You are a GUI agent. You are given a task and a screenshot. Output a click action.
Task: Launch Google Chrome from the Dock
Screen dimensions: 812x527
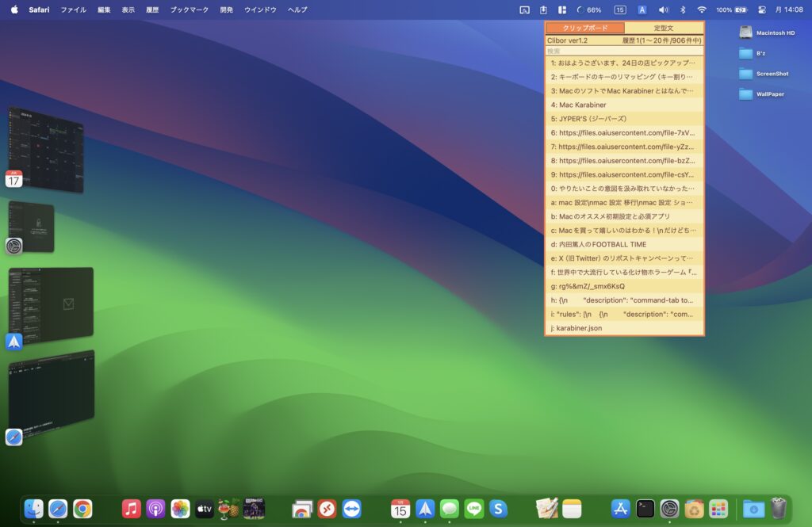[82, 509]
